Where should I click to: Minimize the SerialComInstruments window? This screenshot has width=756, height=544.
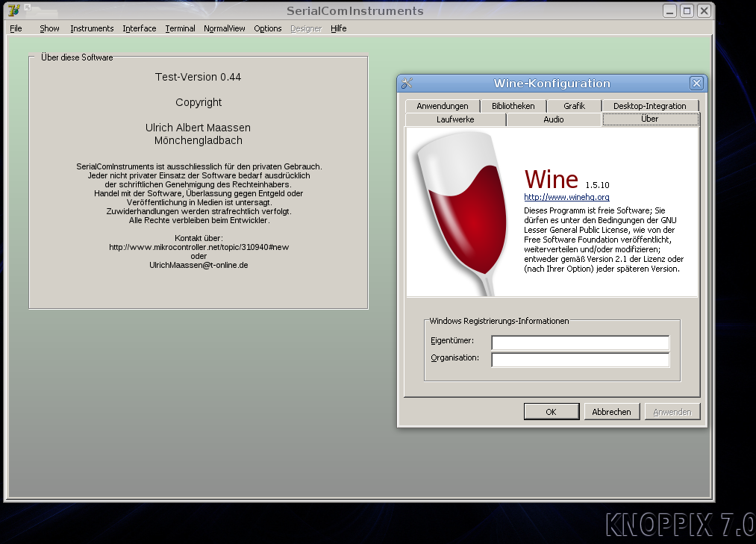tap(669, 10)
